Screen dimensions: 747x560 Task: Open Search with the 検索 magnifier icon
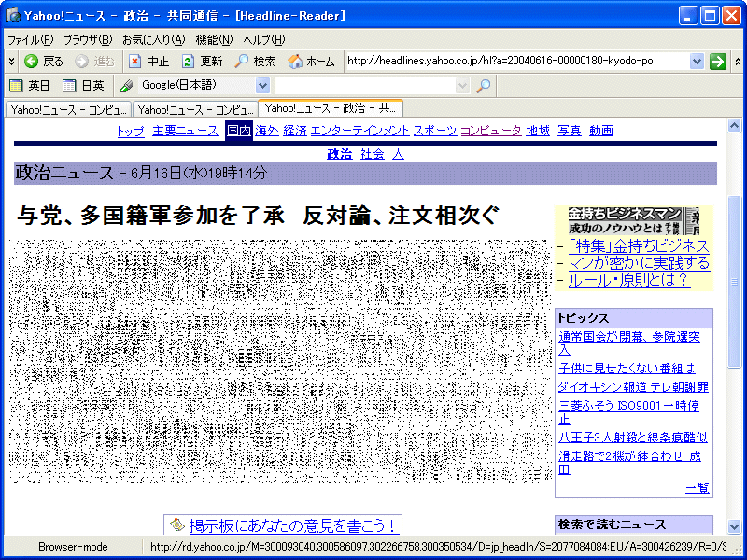242,62
